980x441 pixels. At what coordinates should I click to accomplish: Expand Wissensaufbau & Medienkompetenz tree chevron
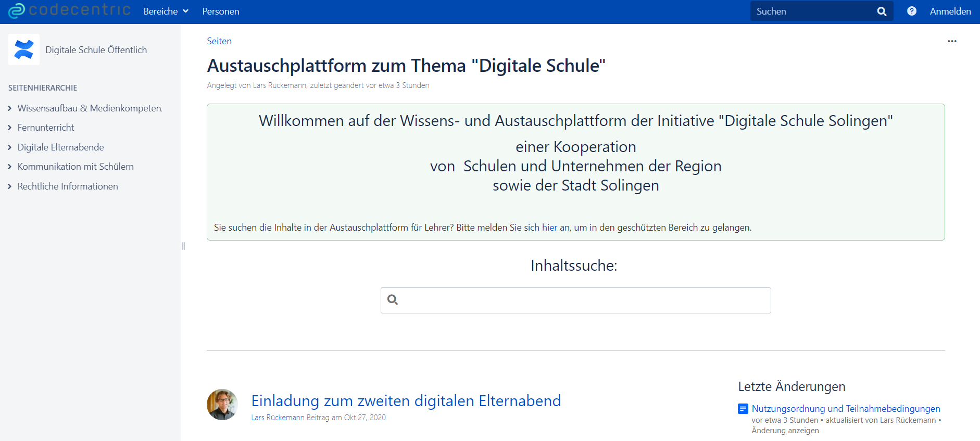[10, 108]
